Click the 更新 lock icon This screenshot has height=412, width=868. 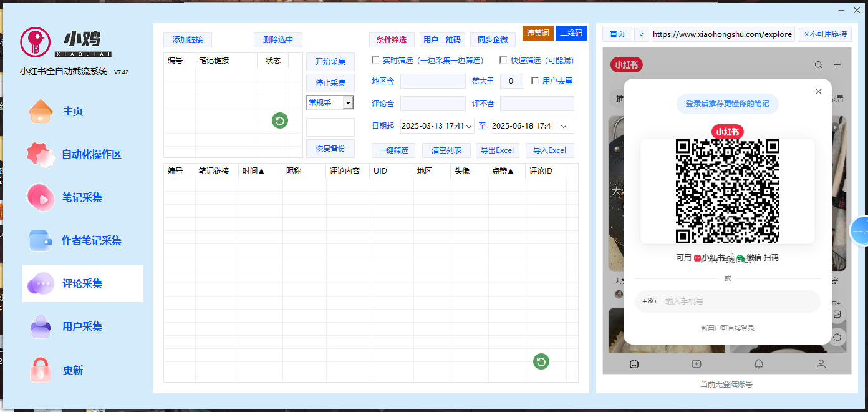pos(41,370)
